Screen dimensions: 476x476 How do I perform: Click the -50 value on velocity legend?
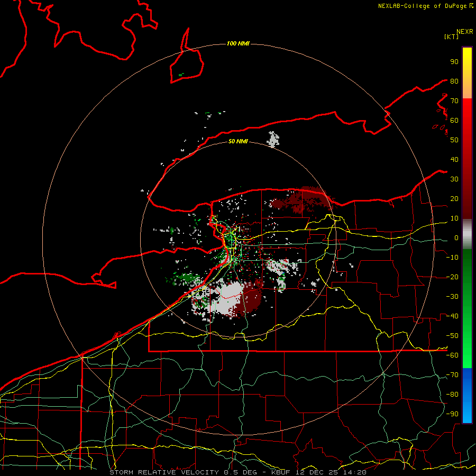coord(452,336)
